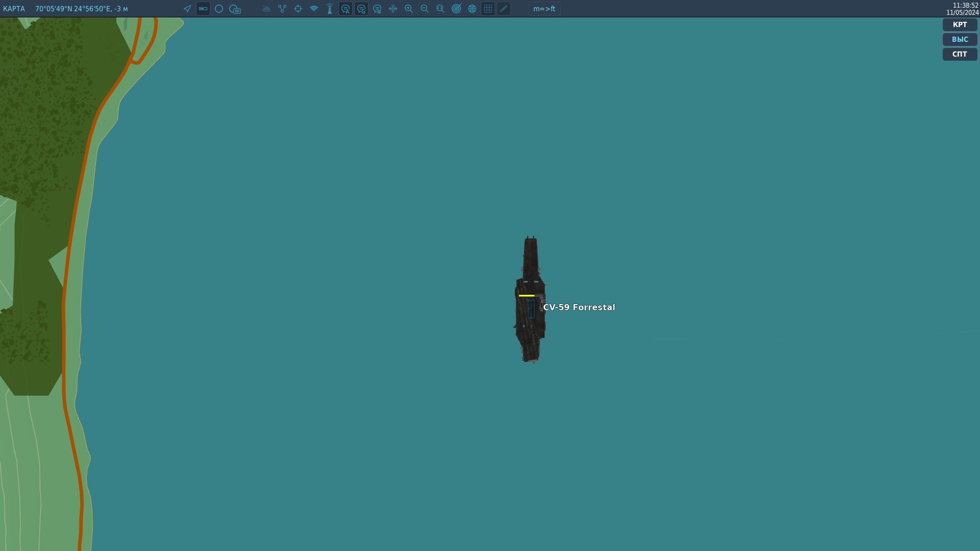Switch units with the m=>ft button
980x551 pixels.
(x=544, y=9)
